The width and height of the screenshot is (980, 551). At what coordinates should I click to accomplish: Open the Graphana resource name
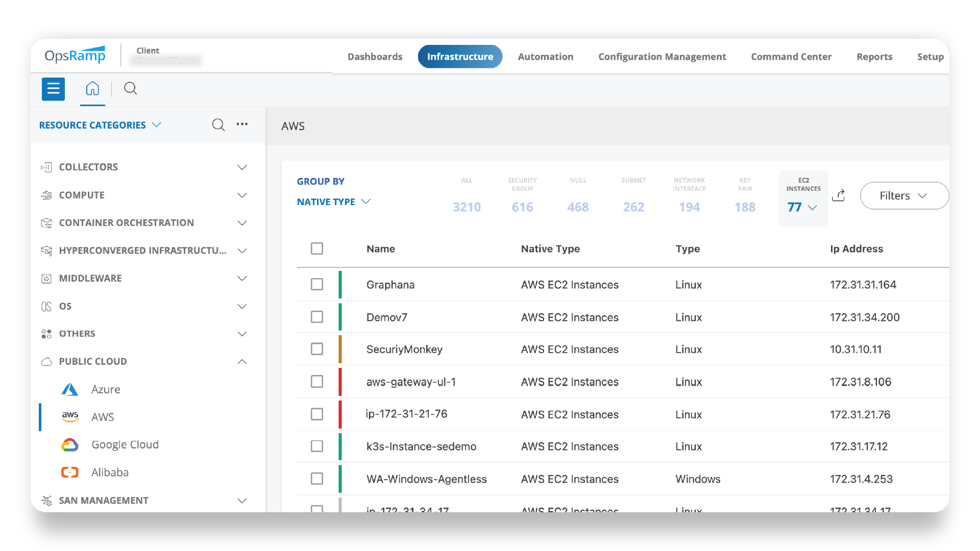click(390, 285)
